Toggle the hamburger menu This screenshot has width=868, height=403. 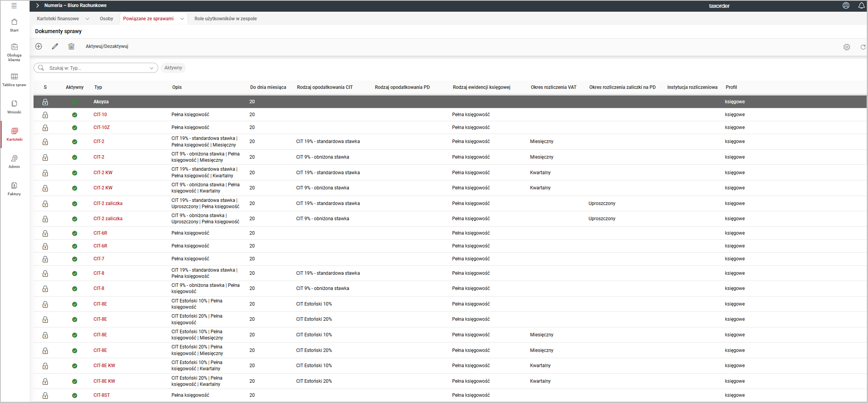14,5
